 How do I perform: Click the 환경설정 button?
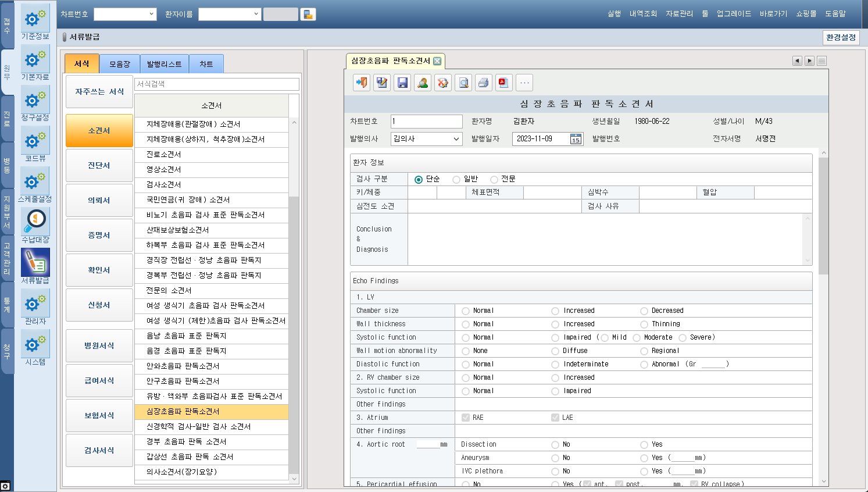[841, 37]
